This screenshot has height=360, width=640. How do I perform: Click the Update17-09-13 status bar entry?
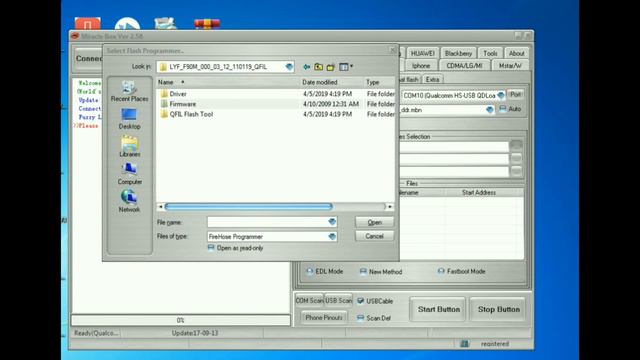(195, 333)
